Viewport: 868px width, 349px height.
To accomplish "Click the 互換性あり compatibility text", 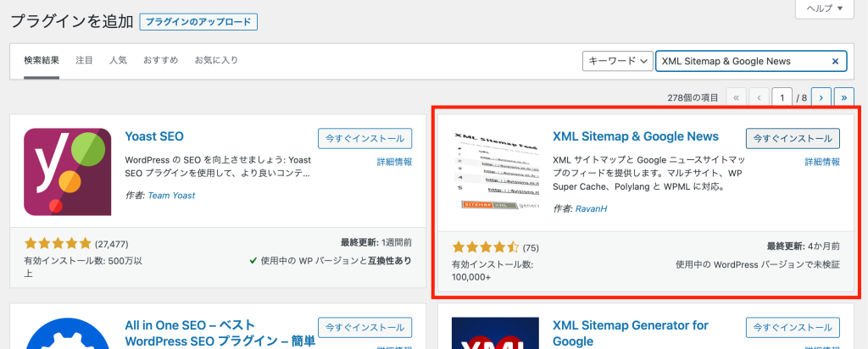I will tap(390, 260).
